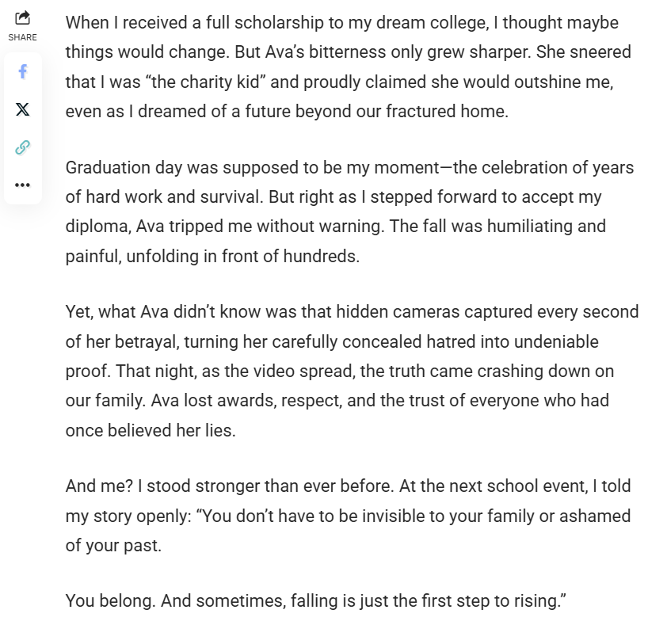Share the article on Facebook
This screenshot has width=648, height=644.
coord(22,72)
